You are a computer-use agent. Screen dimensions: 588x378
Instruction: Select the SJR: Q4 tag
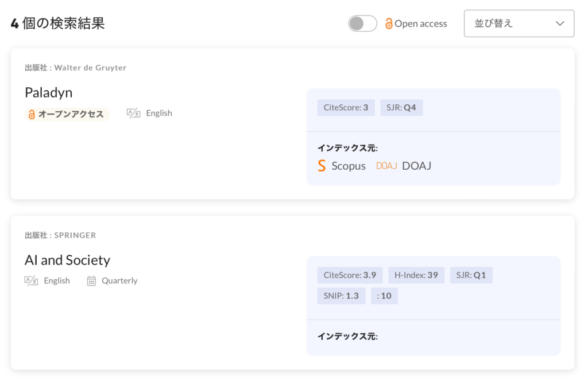click(401, 107)
